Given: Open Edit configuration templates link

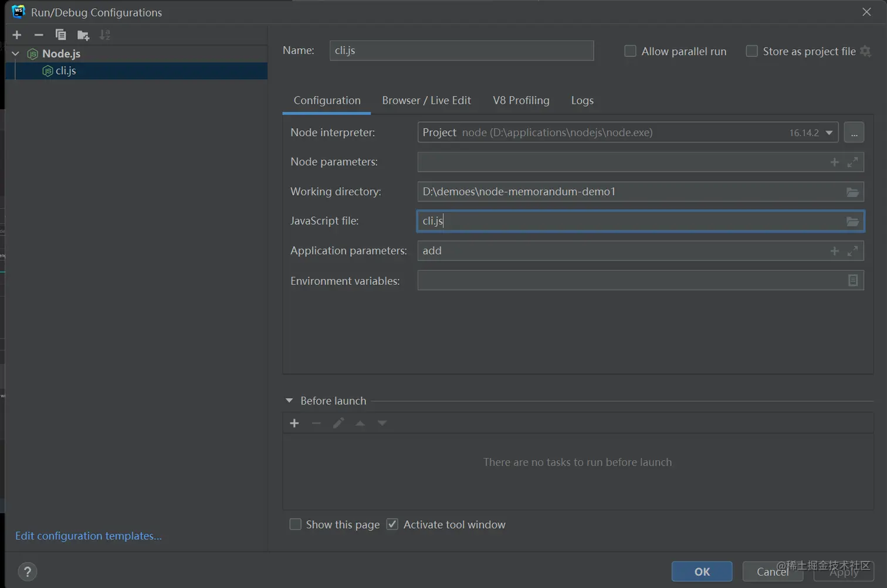Looking at the screenshot, I should pos(89,536).
